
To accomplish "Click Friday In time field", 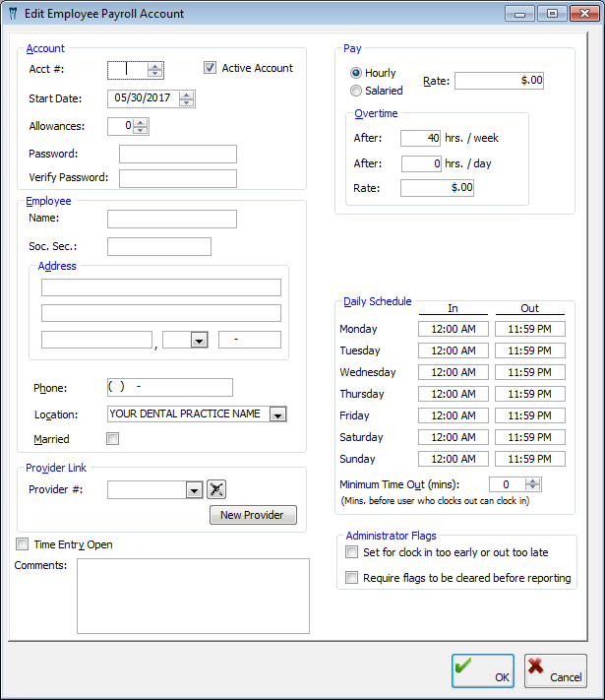I will tap(454, 415).
